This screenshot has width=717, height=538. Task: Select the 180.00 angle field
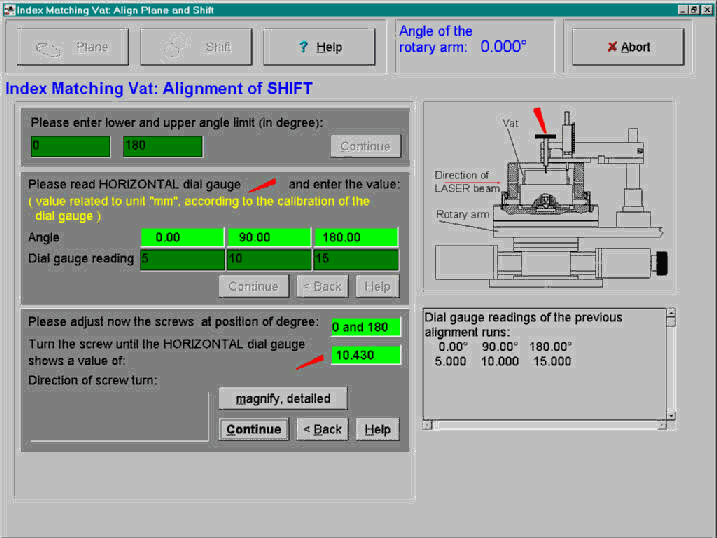[x=356, y=237]
